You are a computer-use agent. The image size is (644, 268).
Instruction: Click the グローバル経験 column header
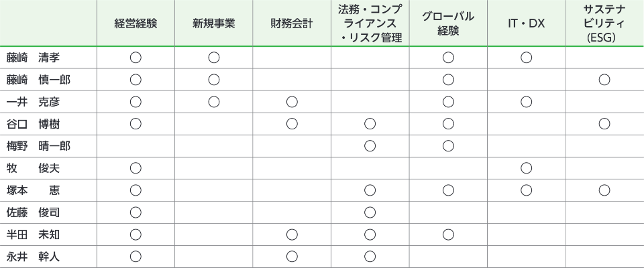tap(448, 23)
